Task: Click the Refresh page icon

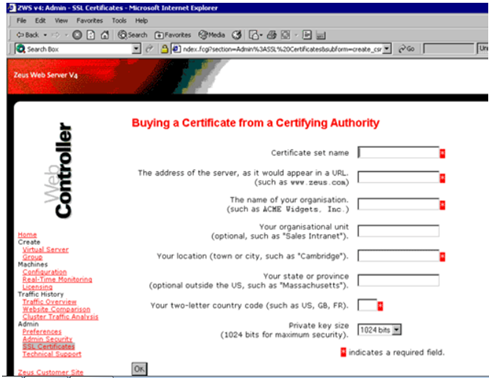Action: 91,35
